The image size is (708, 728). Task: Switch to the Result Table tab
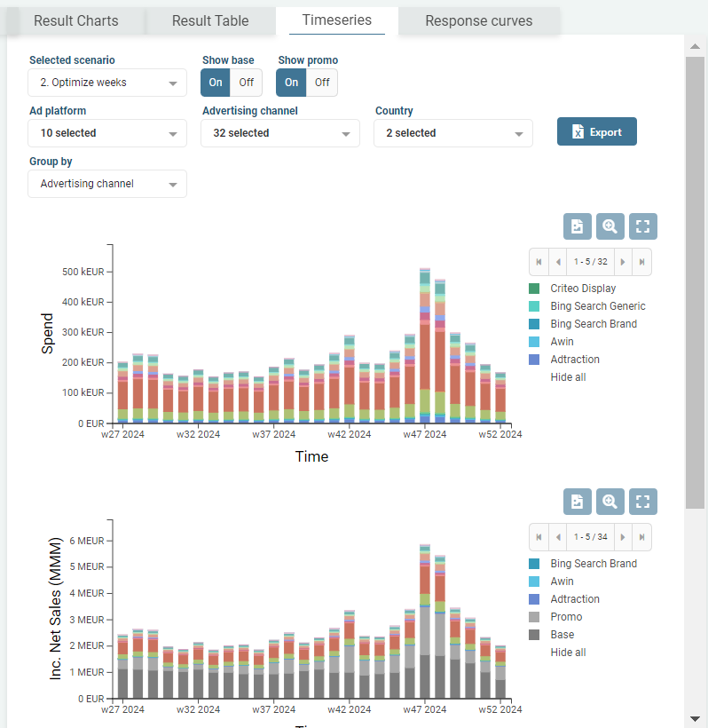(210, 20)
